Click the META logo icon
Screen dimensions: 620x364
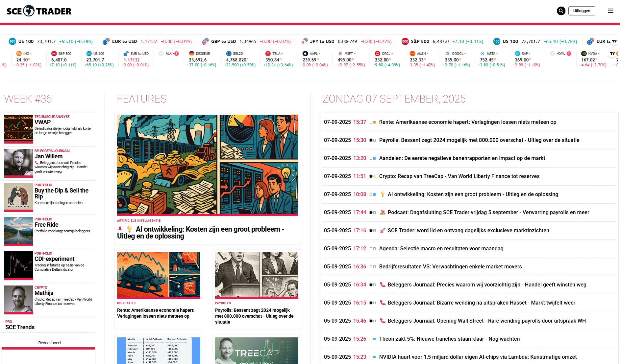pos(483,54)
